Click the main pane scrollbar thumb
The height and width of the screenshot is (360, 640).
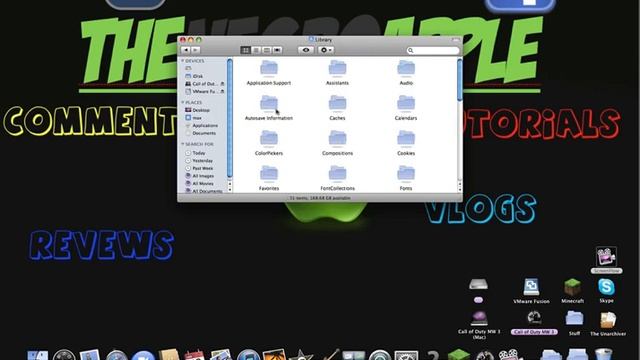[460, 80]
